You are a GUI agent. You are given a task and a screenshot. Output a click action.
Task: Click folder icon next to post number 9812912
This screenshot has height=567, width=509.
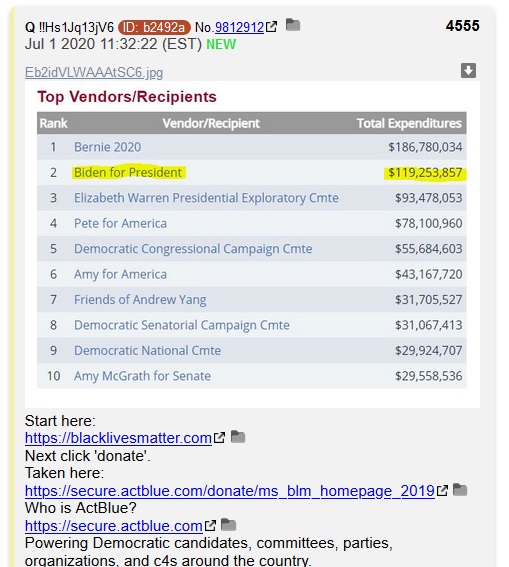click(293, 25)
